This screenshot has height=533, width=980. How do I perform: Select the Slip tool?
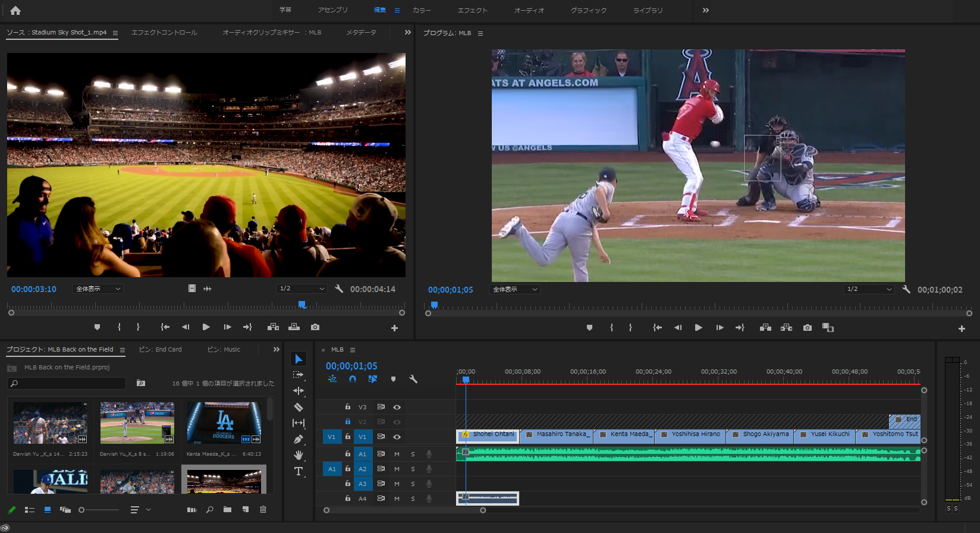tap(299, 423)
